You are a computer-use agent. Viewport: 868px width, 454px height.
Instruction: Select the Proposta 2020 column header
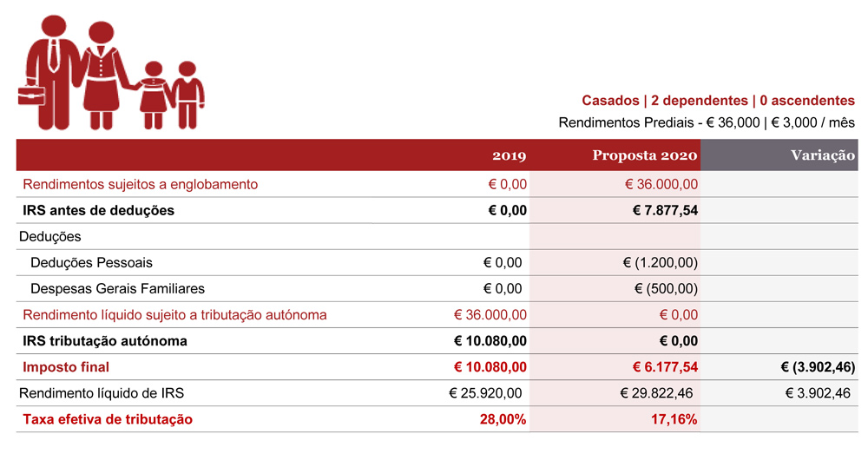(645, 155)
